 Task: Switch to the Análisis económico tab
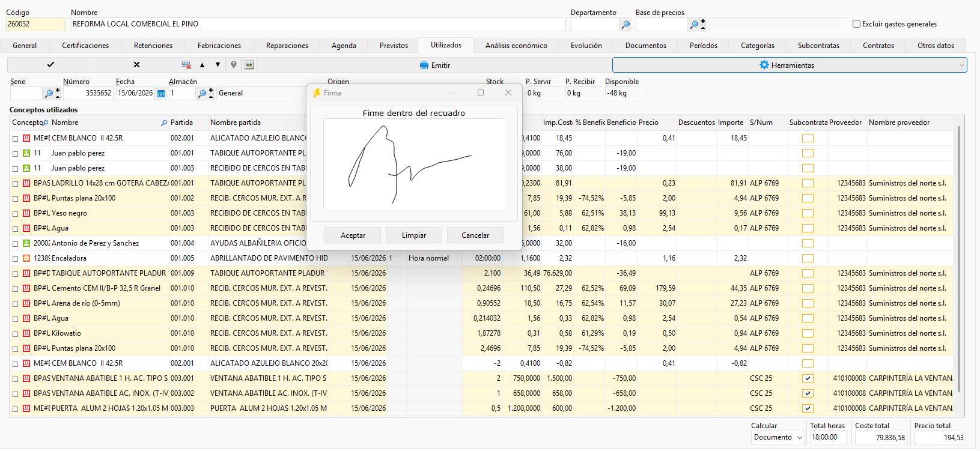click(x=516, y=46)
